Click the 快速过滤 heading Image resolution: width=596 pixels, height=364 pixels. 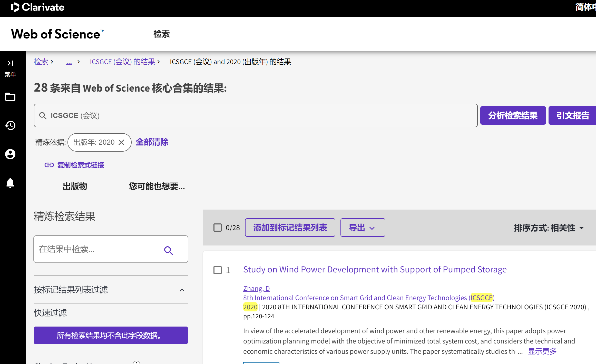(50, 313)
